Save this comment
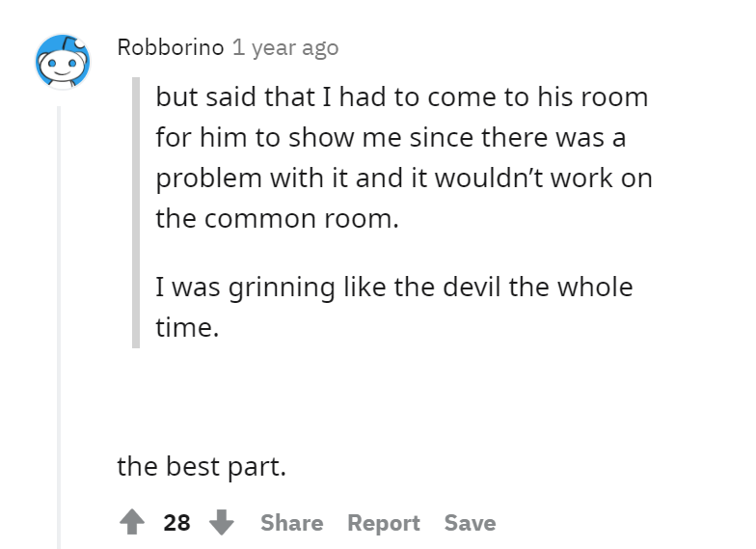 [471, 523]
